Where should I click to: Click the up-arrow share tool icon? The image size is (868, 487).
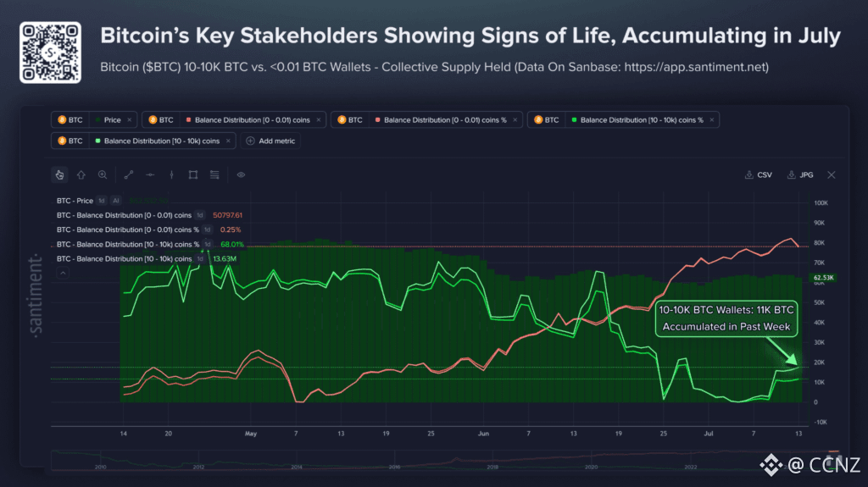(x=81, y=174)
